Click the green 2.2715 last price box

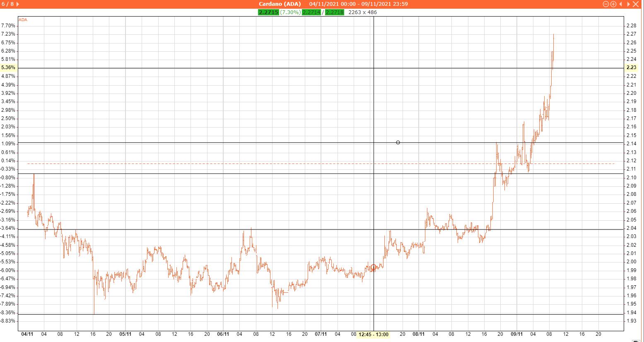click(x=268, y=12)
